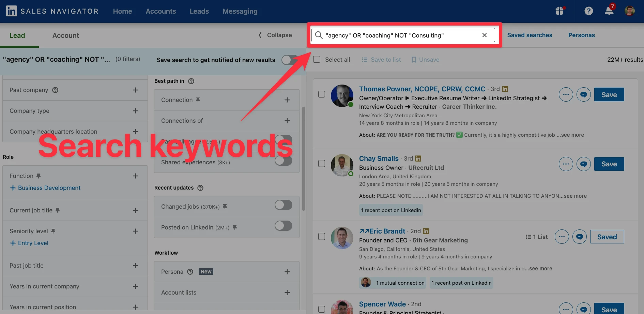Select Eric Brandt's checkbox
The height and width of the screenshot is (314, 644).
coord(322,236)
